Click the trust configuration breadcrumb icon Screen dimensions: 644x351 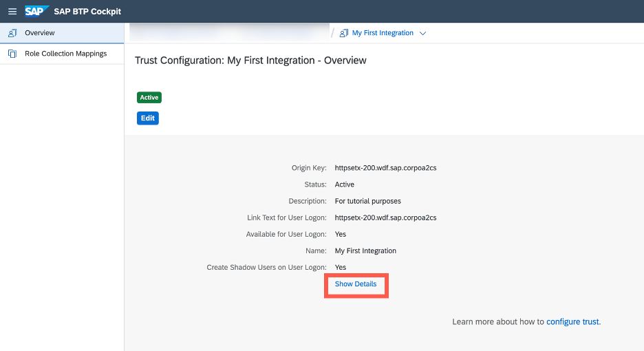pyautogui.click(x=344, y=33)
